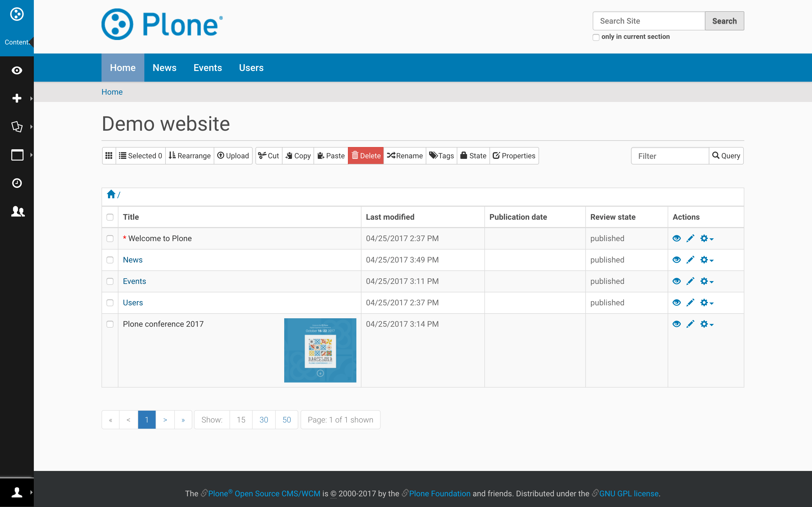Open the Events navigation tab
Viewport: 812px width, 507px height.
tap(208, 68)
